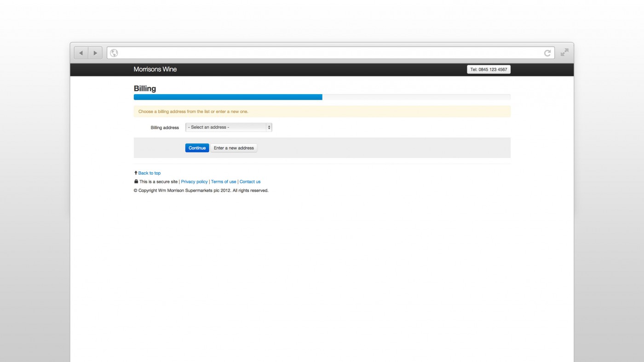
Task: Toggle fullscreen with the expand arrows icon
Action: click(564, 52)
